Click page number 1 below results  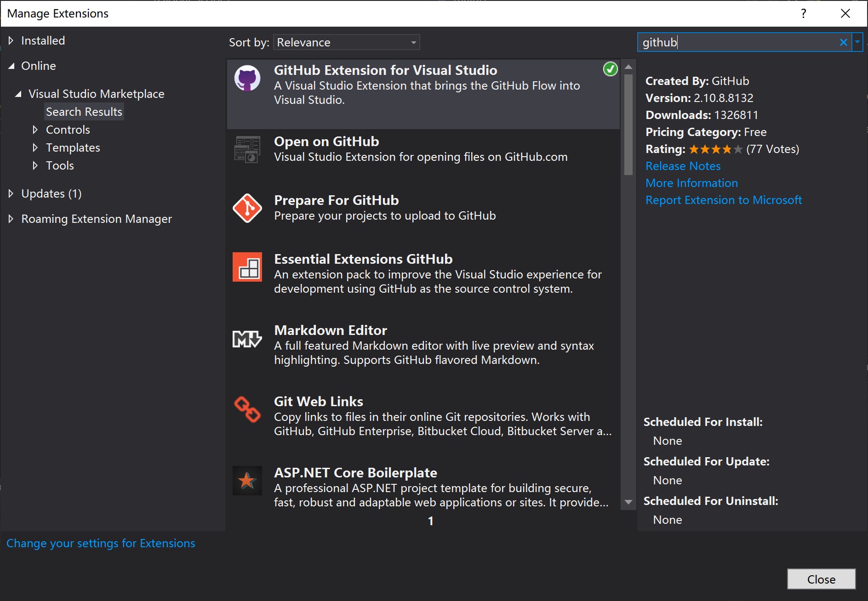click(430, 521)
